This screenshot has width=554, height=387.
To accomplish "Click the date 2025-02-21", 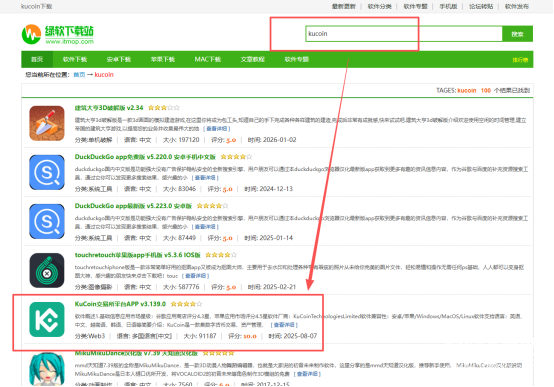I will (279, 287).
